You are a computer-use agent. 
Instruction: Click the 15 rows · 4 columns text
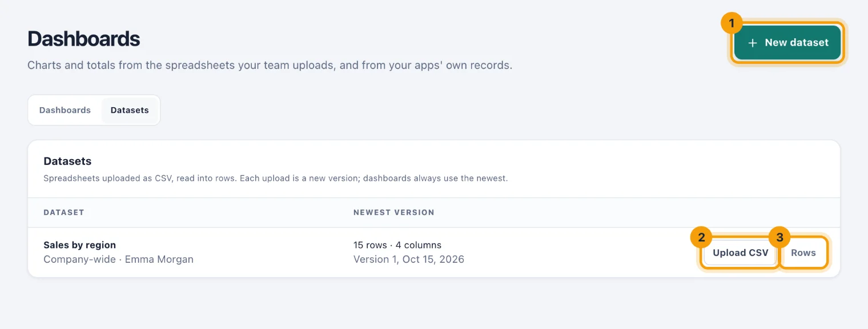click(x=397, y=245)
